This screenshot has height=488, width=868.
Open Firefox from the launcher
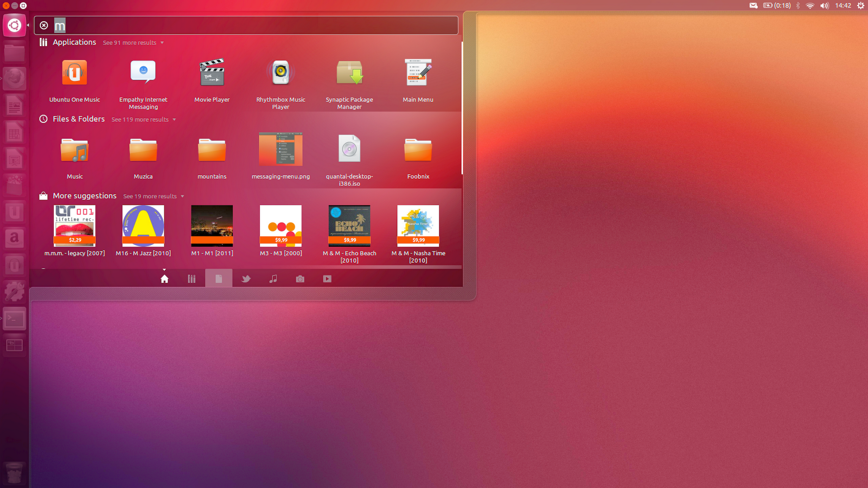15,79
